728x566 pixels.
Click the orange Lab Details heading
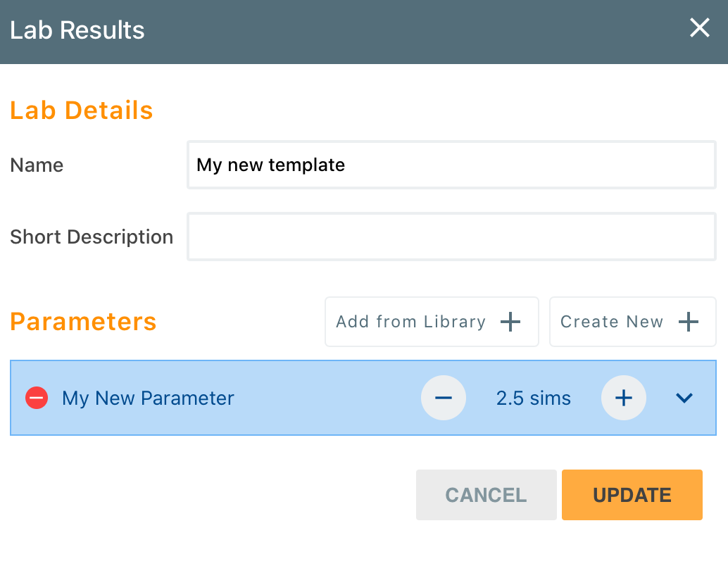pyautogui.click(x=81, y=111)
